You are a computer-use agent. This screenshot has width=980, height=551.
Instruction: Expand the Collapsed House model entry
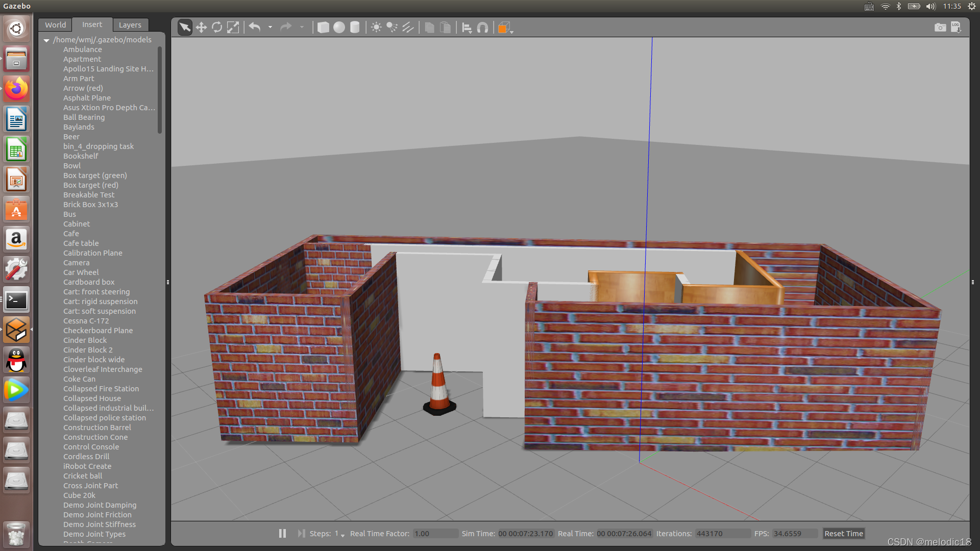(x=91, y=398)
